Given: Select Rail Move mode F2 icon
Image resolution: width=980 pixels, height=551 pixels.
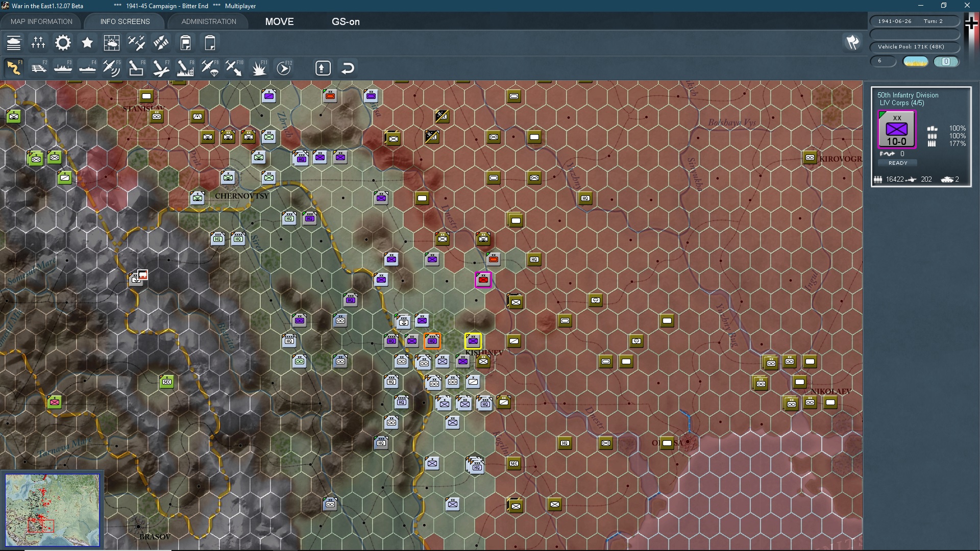Looking at the screenshot, I should [x=39, y=68].
